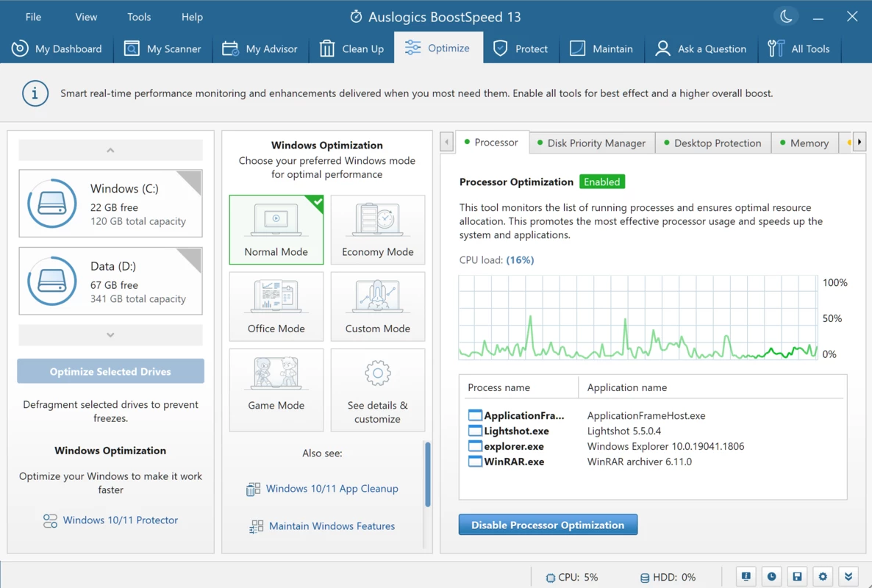Viewport: 872px width, 588px height.
Task: Open the Help menu
Action: pos(192,17)
